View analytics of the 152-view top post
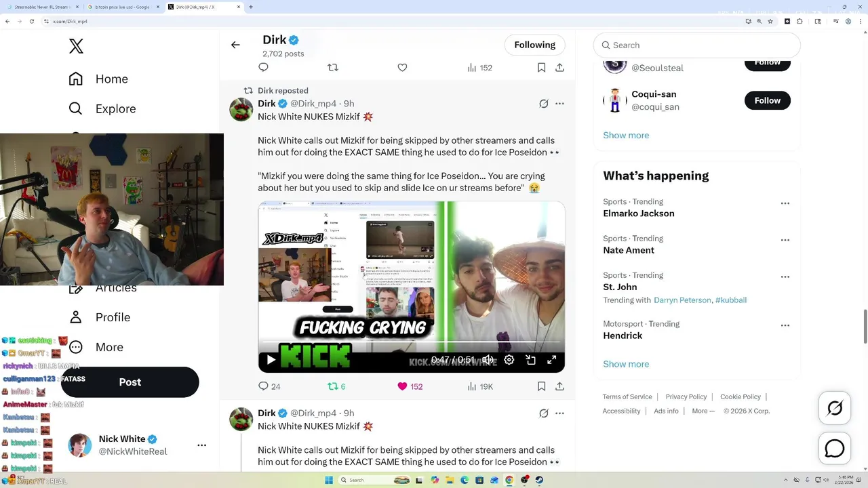 pos(479,67)
